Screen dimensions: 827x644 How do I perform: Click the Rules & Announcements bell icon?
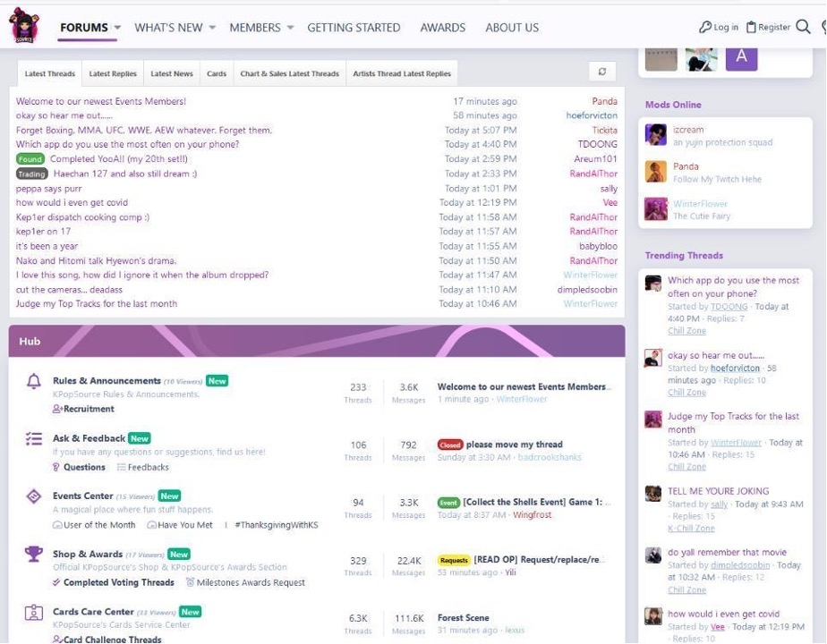34,381
